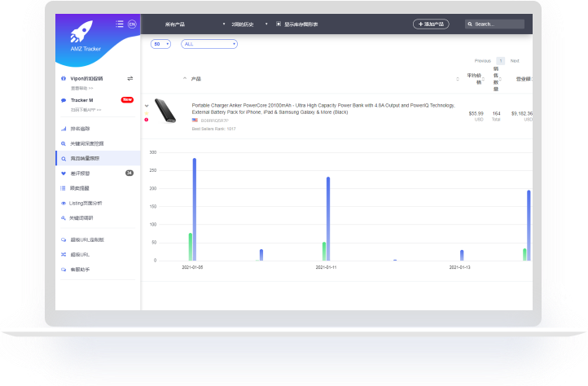Toggle the 显示库存图形表 checkbox
588x386 pixels.
(279, 24)
